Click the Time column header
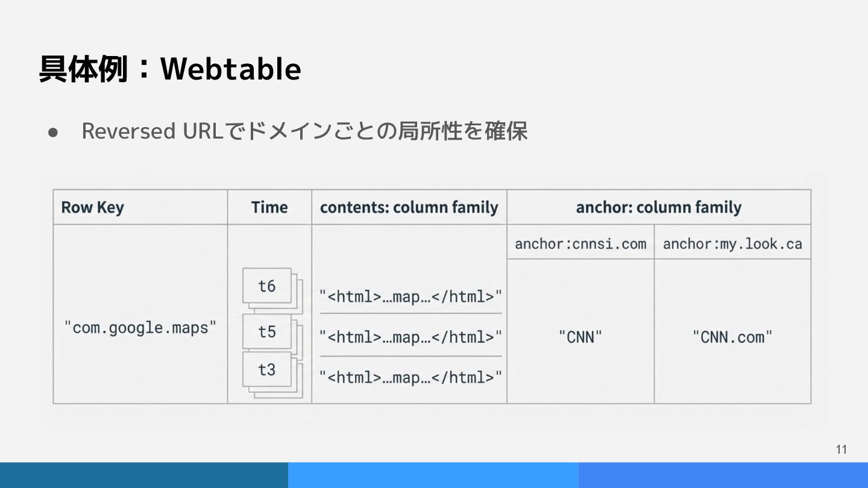 tap(269, 207)
